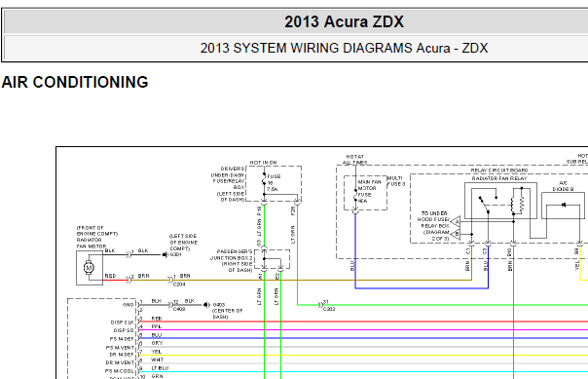The height and width of the screenshot is (379, 588).
Task: Click the "FUSE 16 7.5A" label
Action: (x=274, y=183)
